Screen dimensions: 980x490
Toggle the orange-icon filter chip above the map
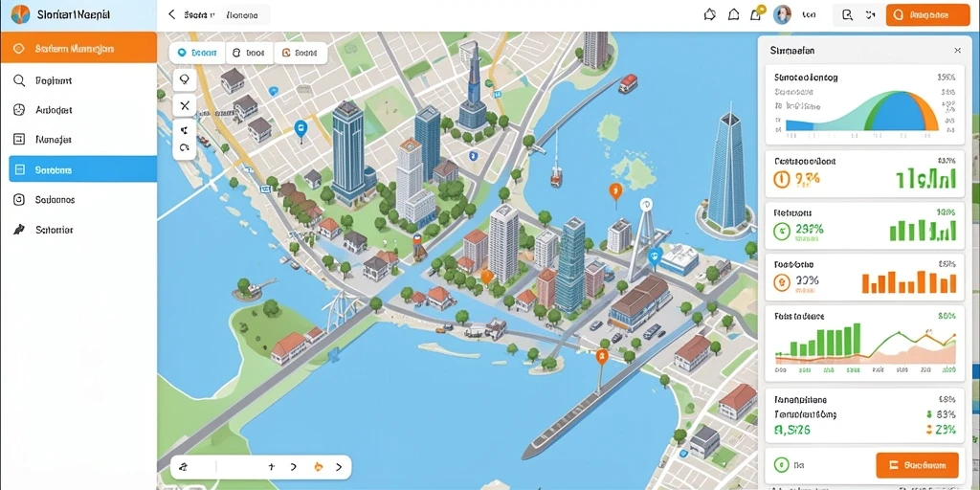click(301, 54)
